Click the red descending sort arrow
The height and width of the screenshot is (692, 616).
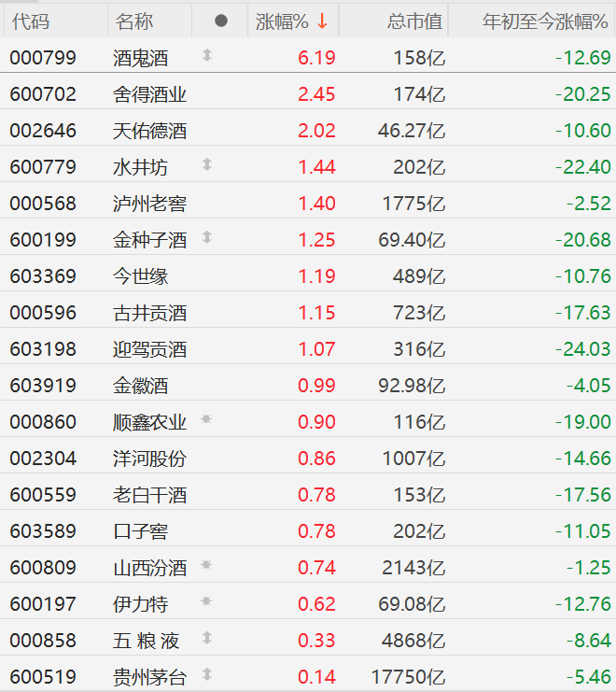(322, 21)
